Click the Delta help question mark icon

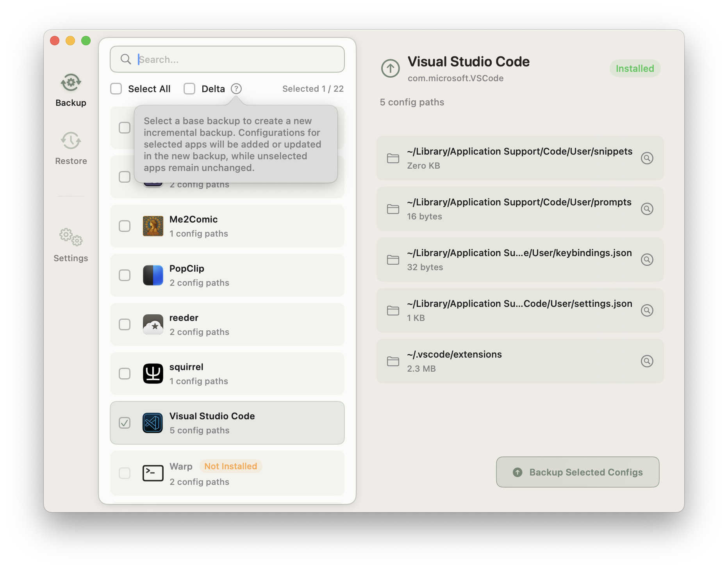click(236, 89)
